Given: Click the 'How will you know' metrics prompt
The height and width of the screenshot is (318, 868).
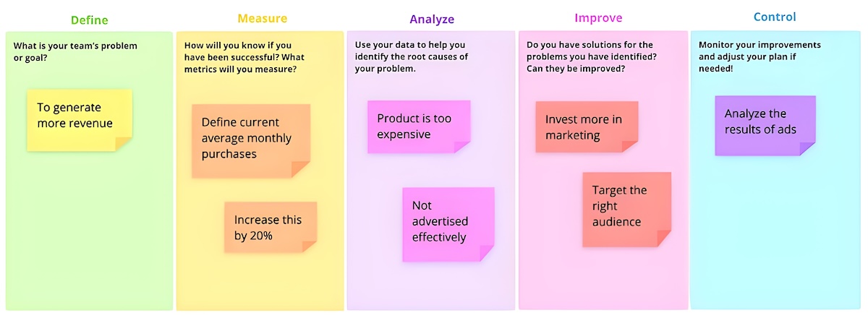Looking at the screenshot, I should pyautogui.click(x=244, y=57).
